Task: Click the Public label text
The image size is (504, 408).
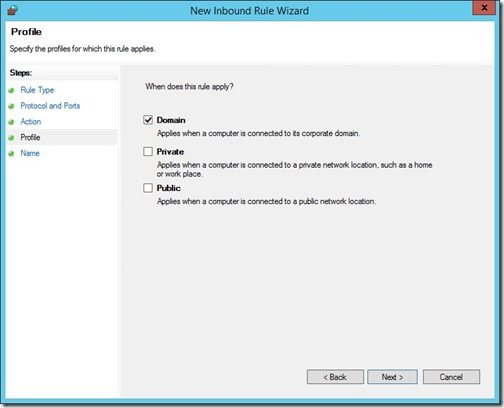Action: [169, 188]
